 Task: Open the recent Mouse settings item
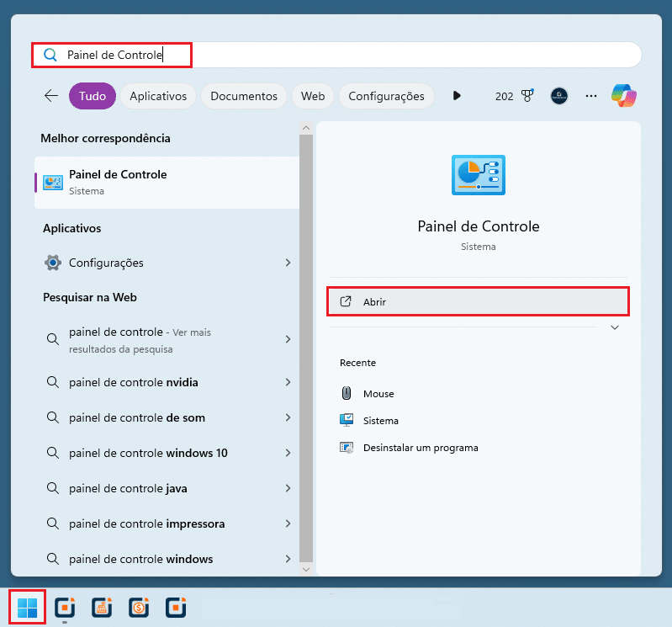[378, 394]
